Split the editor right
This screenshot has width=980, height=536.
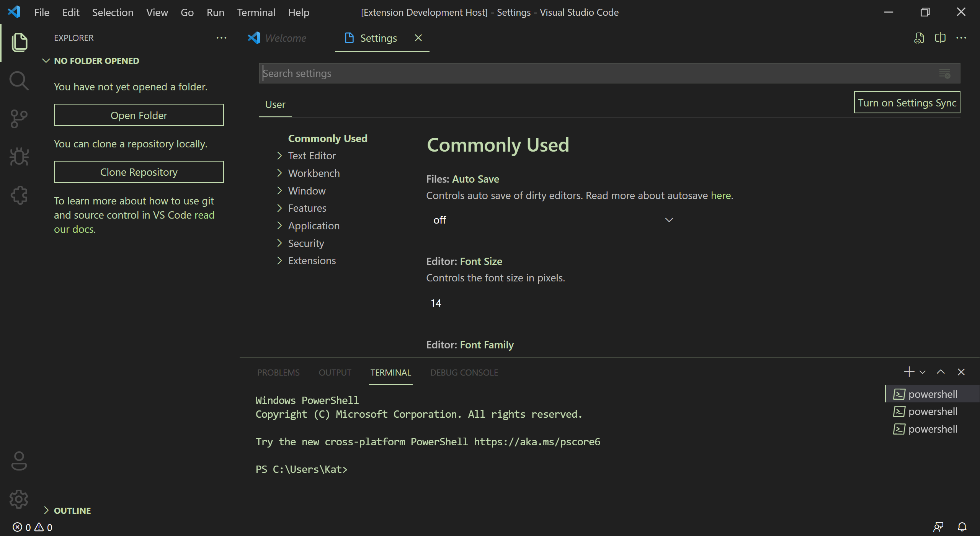tap(940, 38)
